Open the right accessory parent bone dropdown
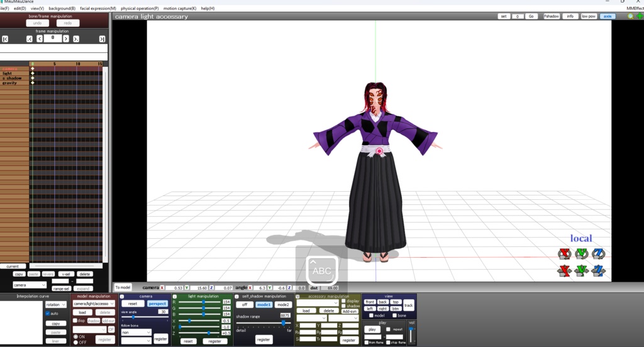The width and height of the screenshot is (644, 347). pyautogui.click(x=344, y=318)
